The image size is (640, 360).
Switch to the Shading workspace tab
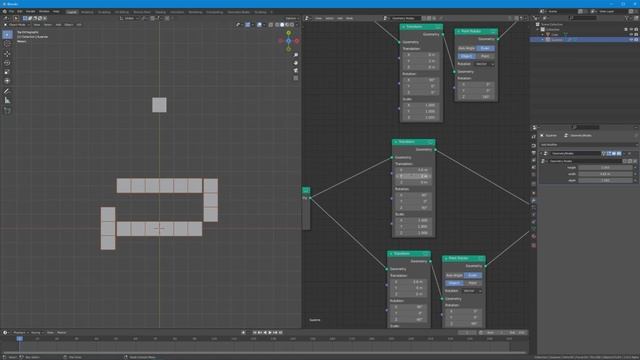point(160,12)
